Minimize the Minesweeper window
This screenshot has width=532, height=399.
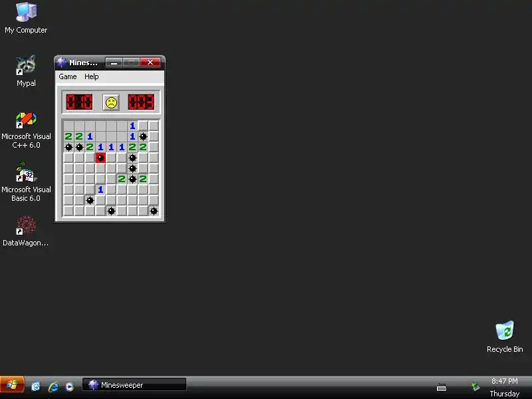(114, 63)
